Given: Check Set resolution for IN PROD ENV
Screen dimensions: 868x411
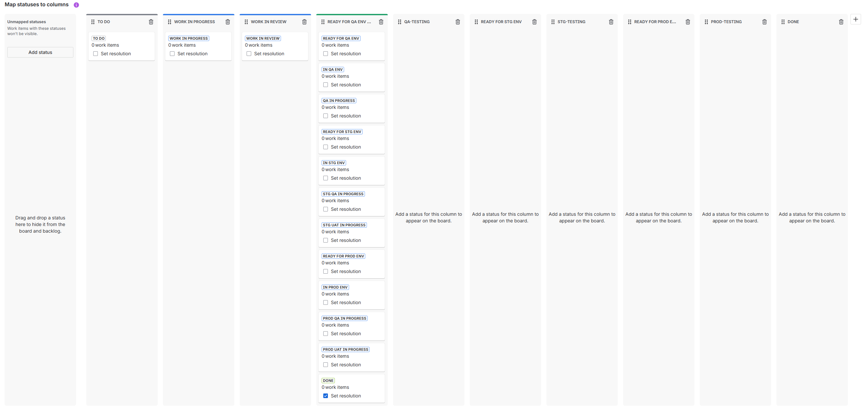Looking at the screenshot, I should (x=326, y=303).
